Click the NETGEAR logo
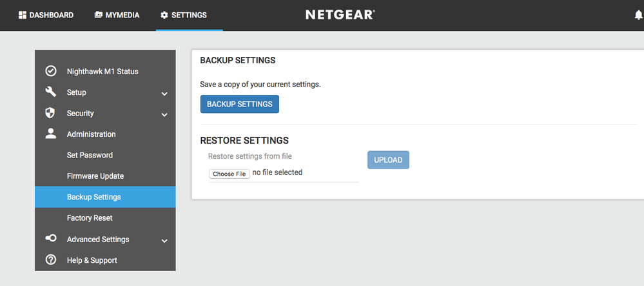 (x=340, y=14)
